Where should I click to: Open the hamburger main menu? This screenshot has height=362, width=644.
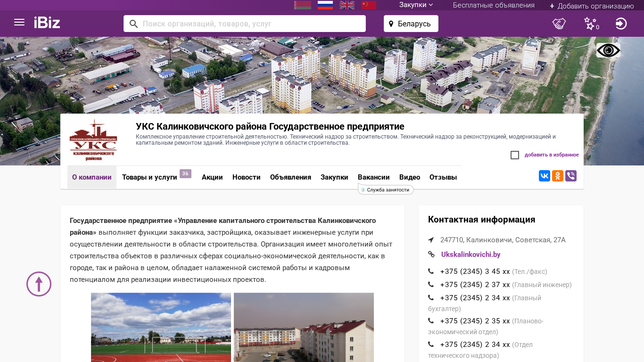point(19,22)
